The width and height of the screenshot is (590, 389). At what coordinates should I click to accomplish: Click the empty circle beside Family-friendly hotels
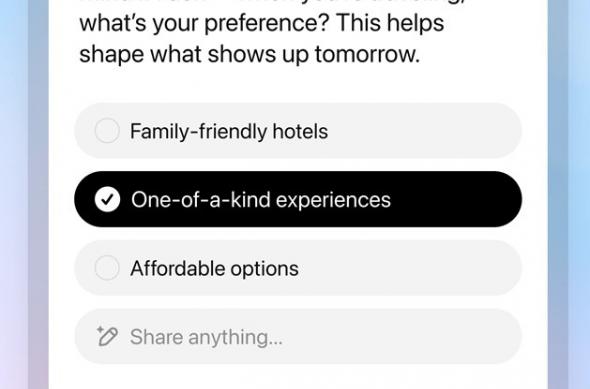point(107,131)
